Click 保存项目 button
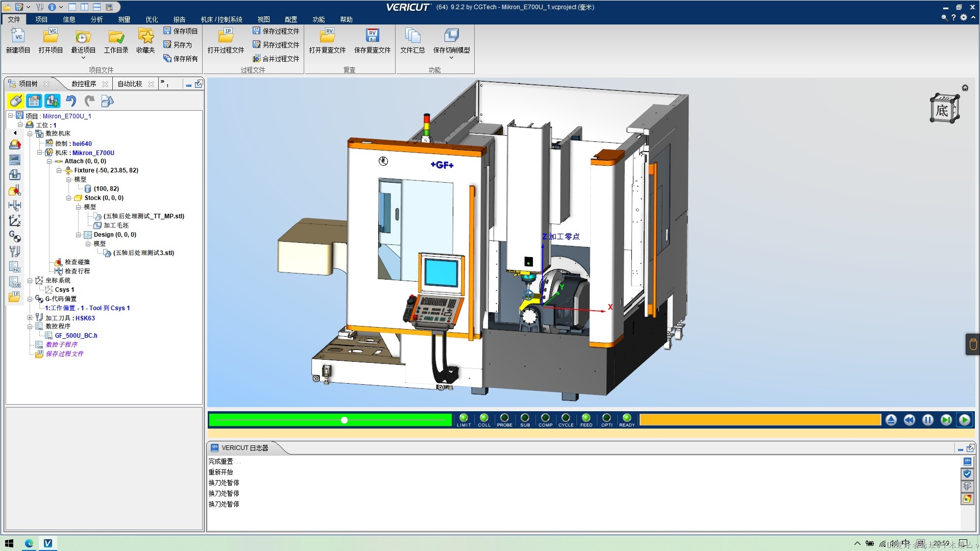 pyautogui.click(x=180, y=31)
